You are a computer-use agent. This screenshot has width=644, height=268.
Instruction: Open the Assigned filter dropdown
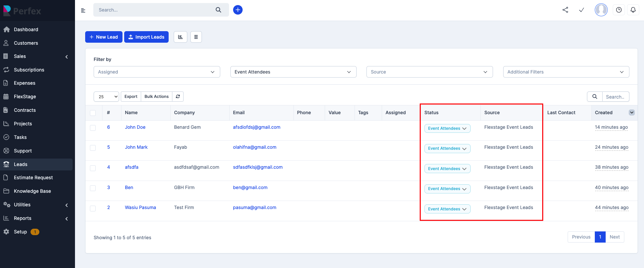157,72
